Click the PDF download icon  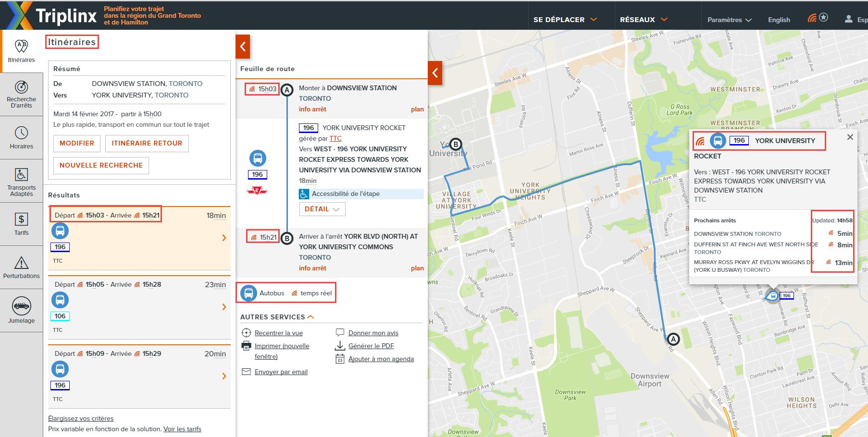[x=340, y=346]
